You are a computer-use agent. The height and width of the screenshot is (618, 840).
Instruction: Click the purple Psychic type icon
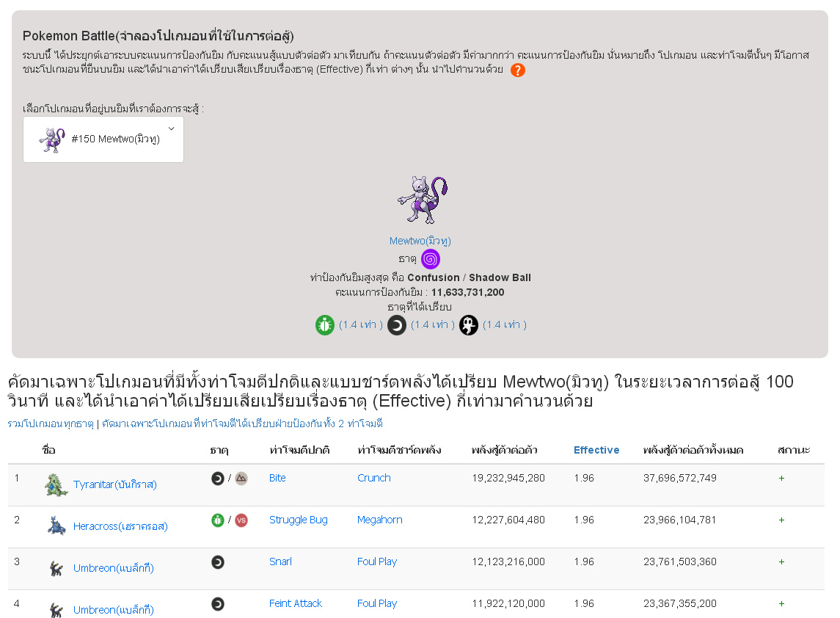coord(430,259)
